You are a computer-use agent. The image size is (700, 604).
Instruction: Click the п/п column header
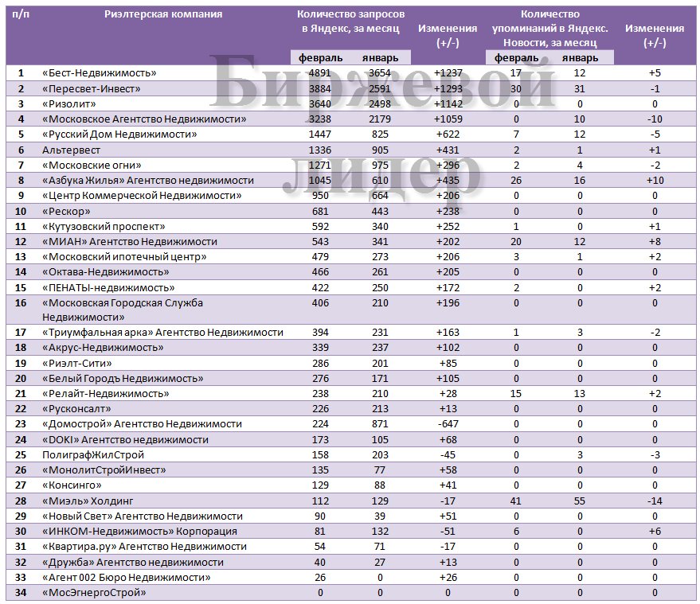pyautogui.click(x=21, y=14)
